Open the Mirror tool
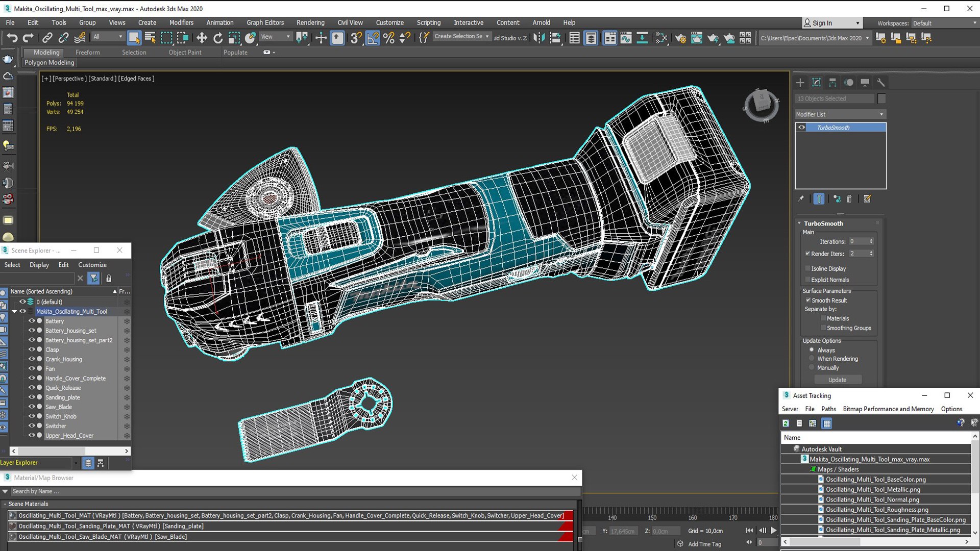 pos(539,38)
